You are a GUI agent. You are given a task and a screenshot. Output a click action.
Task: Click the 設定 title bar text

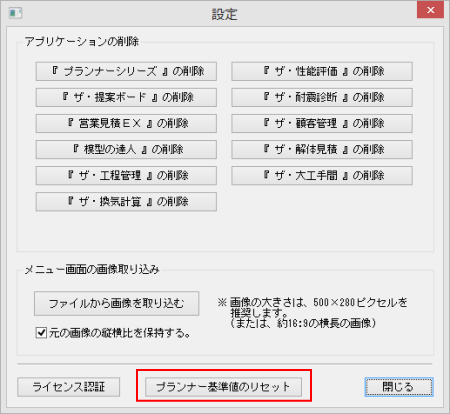tap(224, 14)
